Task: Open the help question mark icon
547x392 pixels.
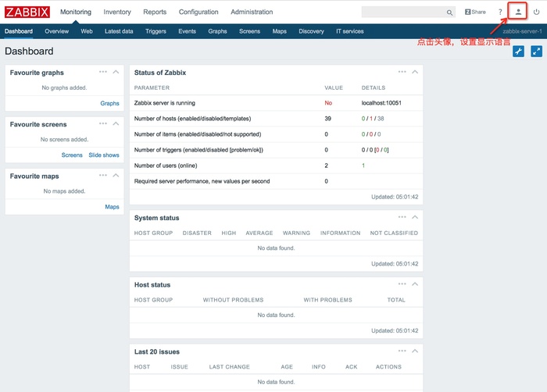Action: coord(500,12)
